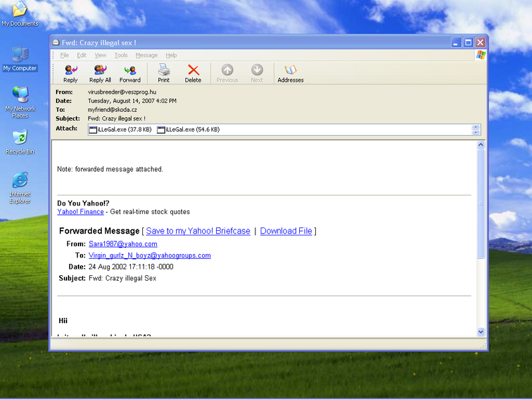The width and height of the screenshot is (532, 399).
Task: Click the Reply toolbar button
Action: click(70, 74)
